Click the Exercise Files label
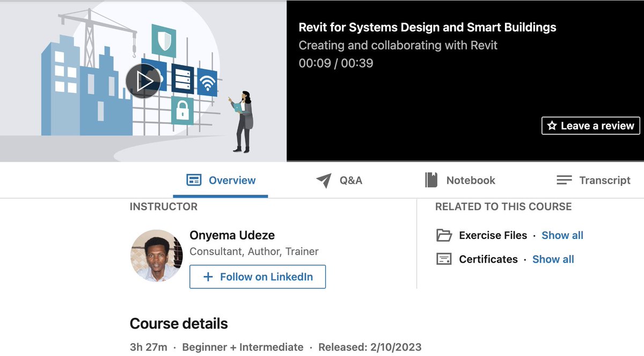This screenshot has width=644, height=356. coord(493,235)
